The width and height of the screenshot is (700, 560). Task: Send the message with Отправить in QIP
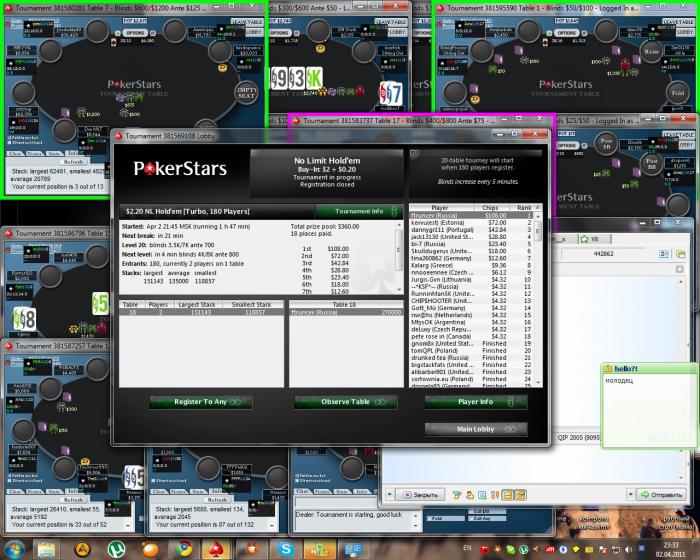(662, 495)
